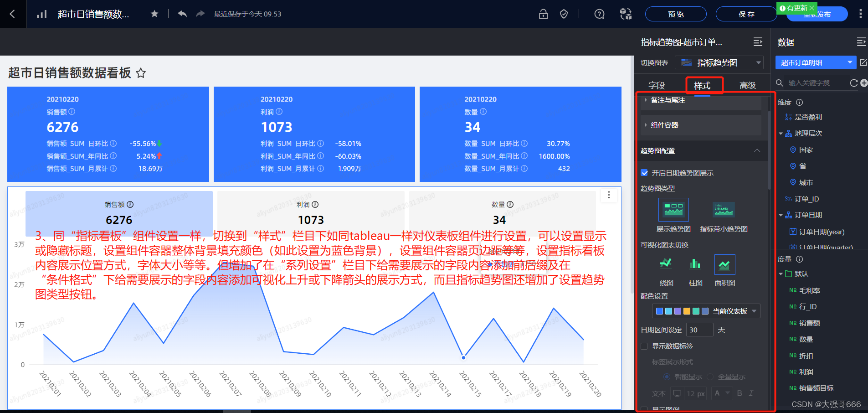Enable 显示数据标签 checkbox
The image size is (868, 413).
click(644, 346)
